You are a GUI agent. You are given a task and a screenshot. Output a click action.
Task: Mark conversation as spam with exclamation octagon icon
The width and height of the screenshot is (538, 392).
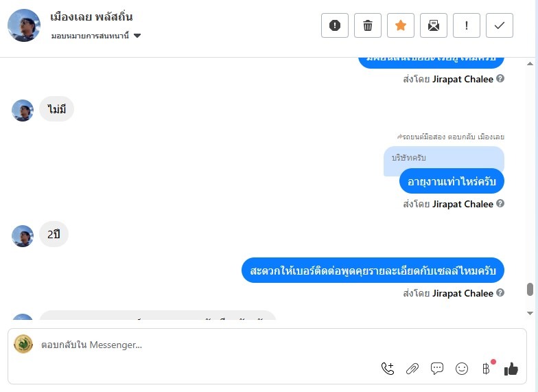point(335,25)
